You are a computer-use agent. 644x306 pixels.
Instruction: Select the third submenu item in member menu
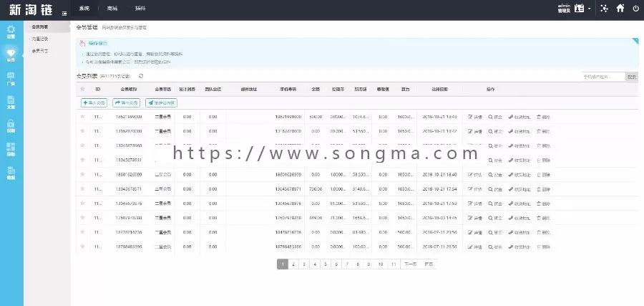[40, 51]
